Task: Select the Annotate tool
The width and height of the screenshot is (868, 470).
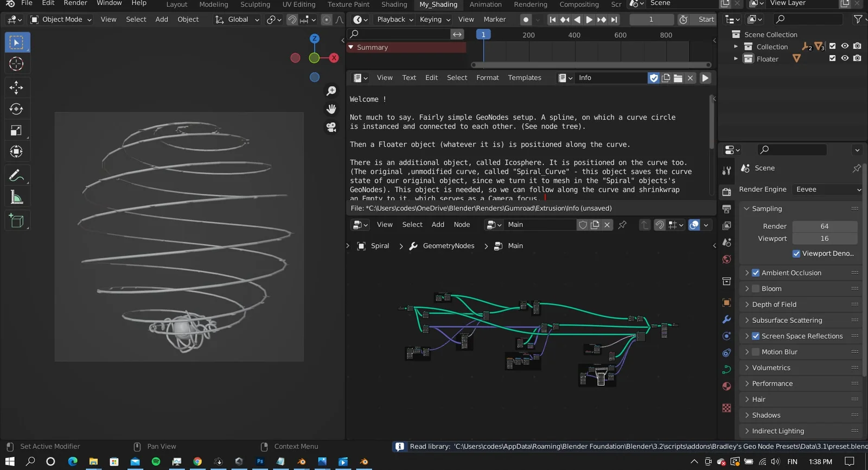Action: (x=17, y=175)
